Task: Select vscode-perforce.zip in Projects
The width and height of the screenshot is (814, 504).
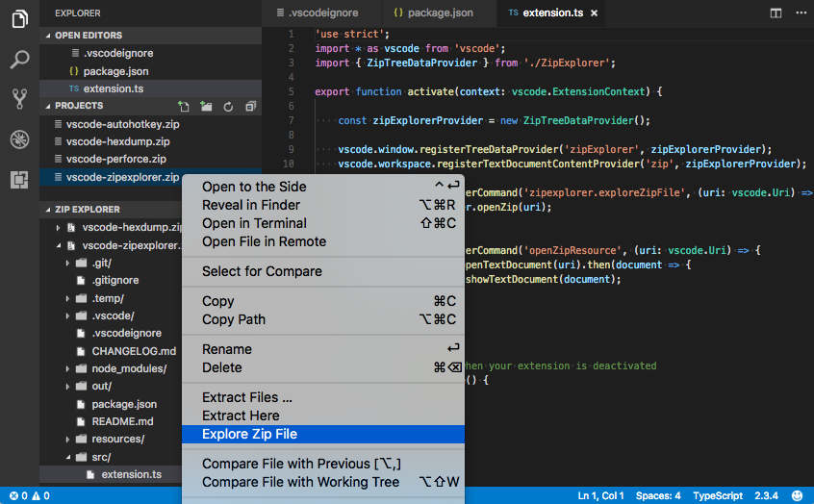Action: (x=150, y=160)
